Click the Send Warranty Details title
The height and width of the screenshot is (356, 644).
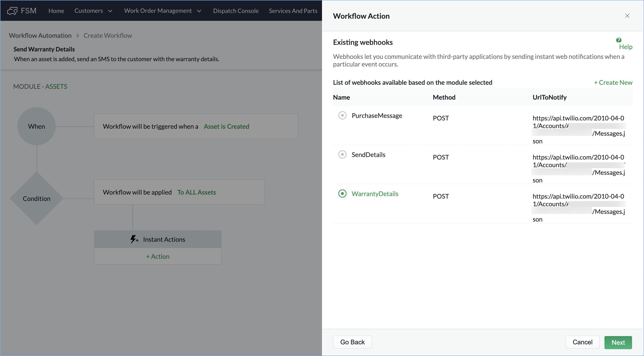click(x=44, y=49)
